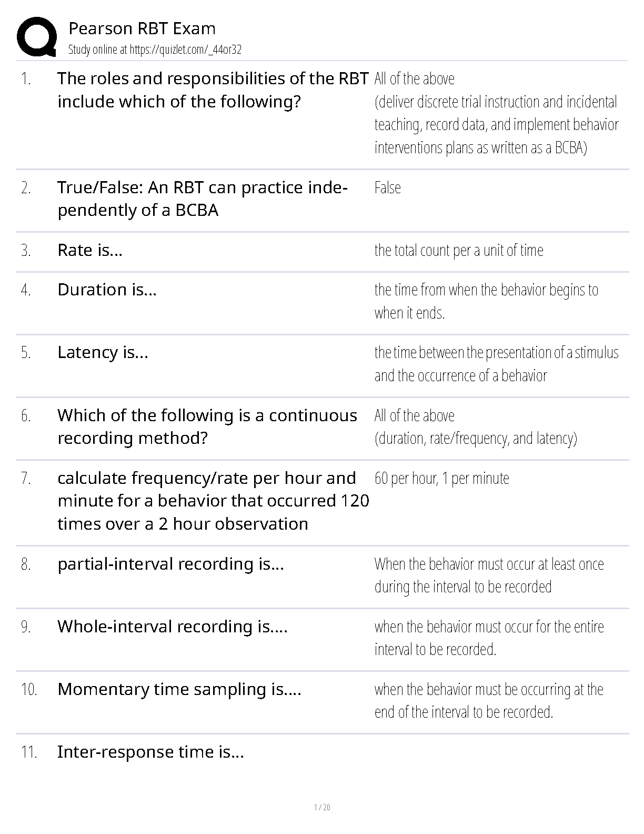Select the '(duration, rate/frequency, and latency)' answer
Screen dimensions: 644x834
(476, 439)
